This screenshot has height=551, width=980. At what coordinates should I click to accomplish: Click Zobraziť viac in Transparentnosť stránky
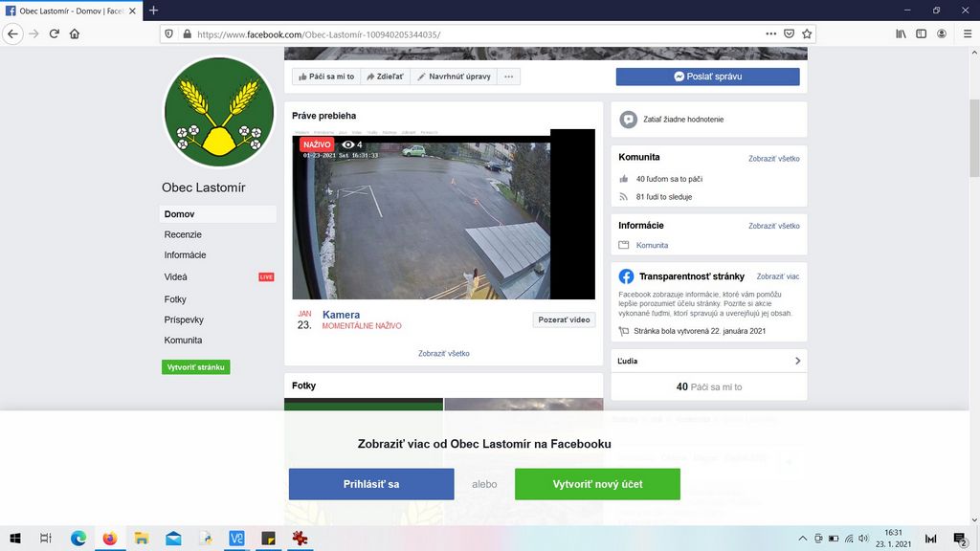777,276
